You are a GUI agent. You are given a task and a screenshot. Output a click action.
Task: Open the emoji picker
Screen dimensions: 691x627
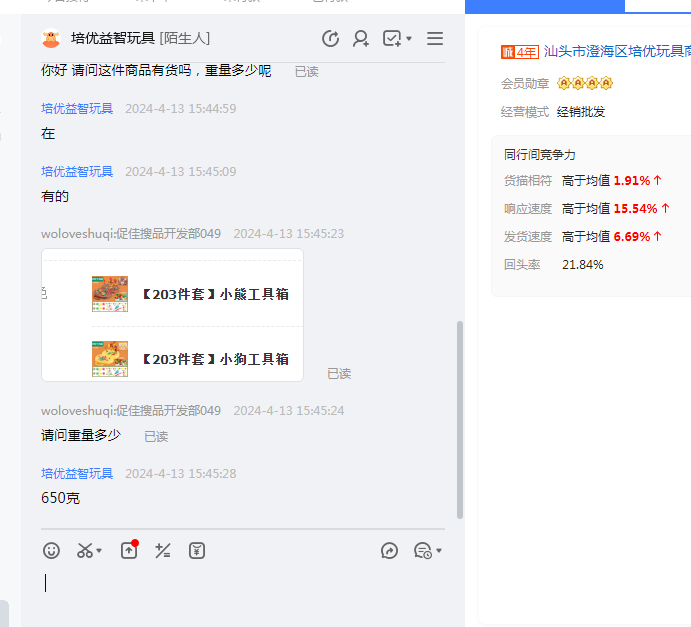point(52,550)
